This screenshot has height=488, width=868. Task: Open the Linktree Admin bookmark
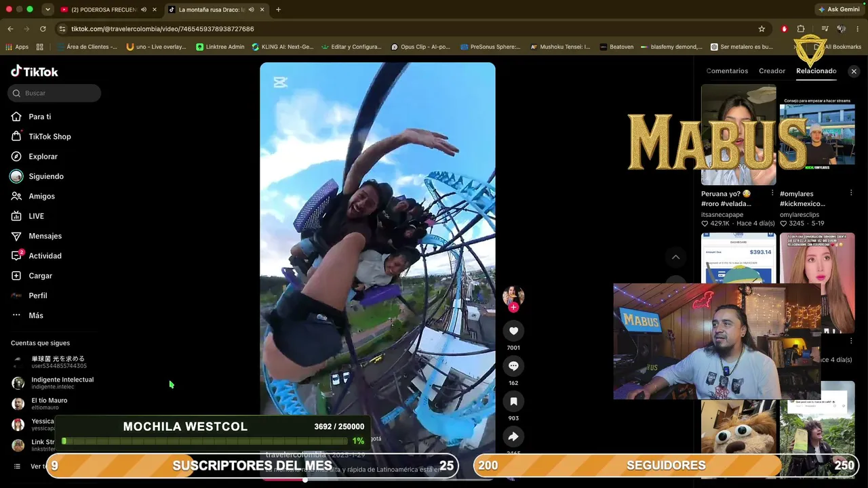click(x=220, y=47)
